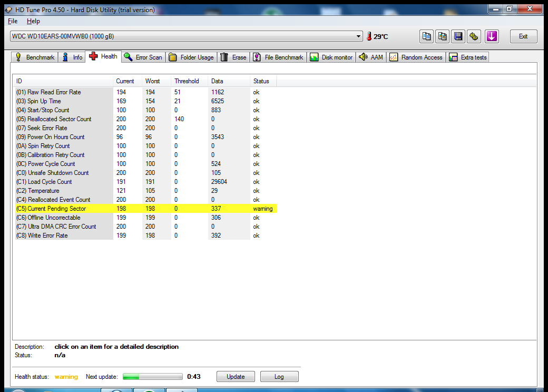Open the Help menu
This screenshot has height=392, width=548.
[x=33, y=21]
